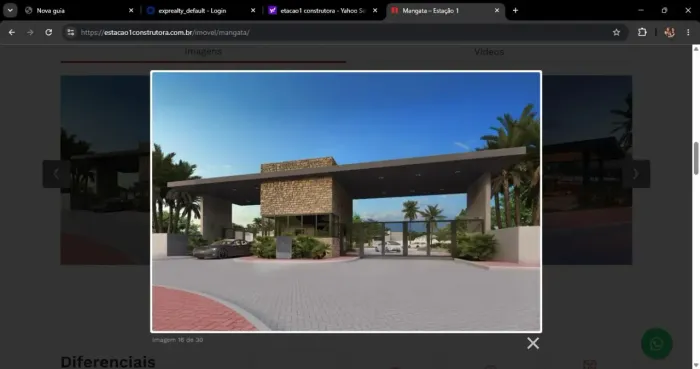
Task: Open the browser extensions menu
Action: (x=642, y=32)
